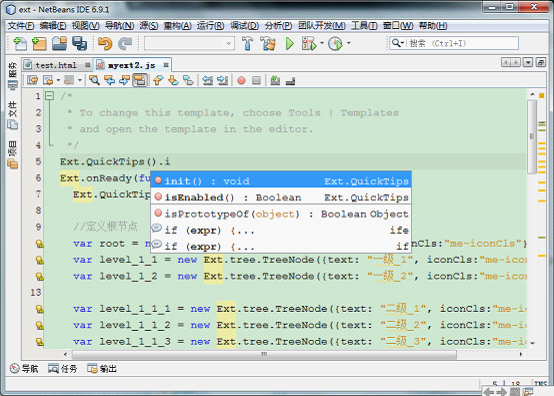Click the Redo arrow icon
Screen dimensions: 554x396
[125, 43]
